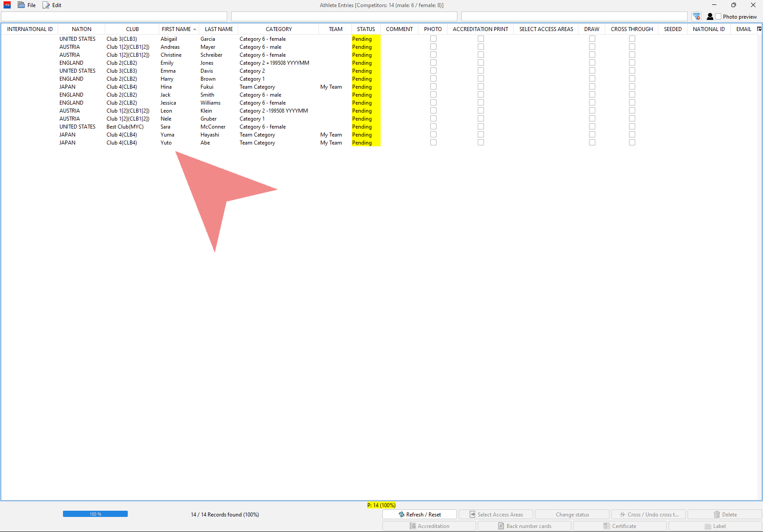
Task: Click the Accreditation badge button
Action: [429, 526]
